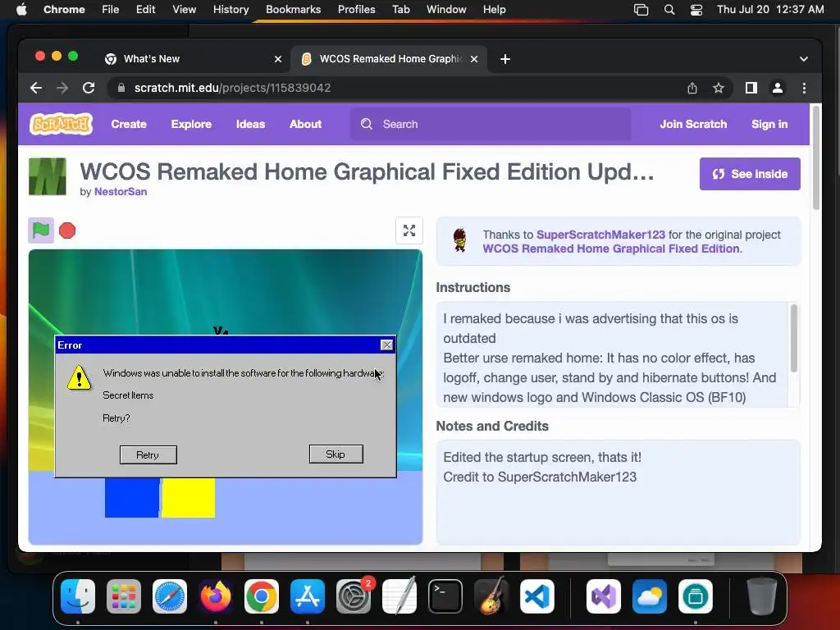The image size is (840, 630).
Task: Reload the Scratch project page
Action: pyautogui.click(x=89, y=88)
